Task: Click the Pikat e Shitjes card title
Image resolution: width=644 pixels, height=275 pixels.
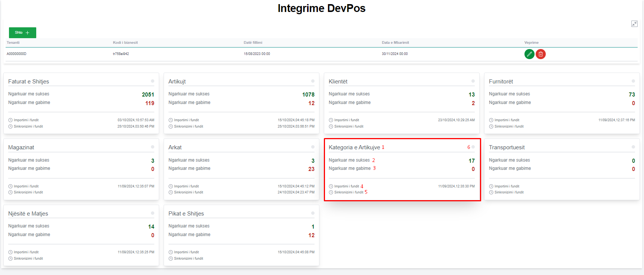Action: pos(186,214)
